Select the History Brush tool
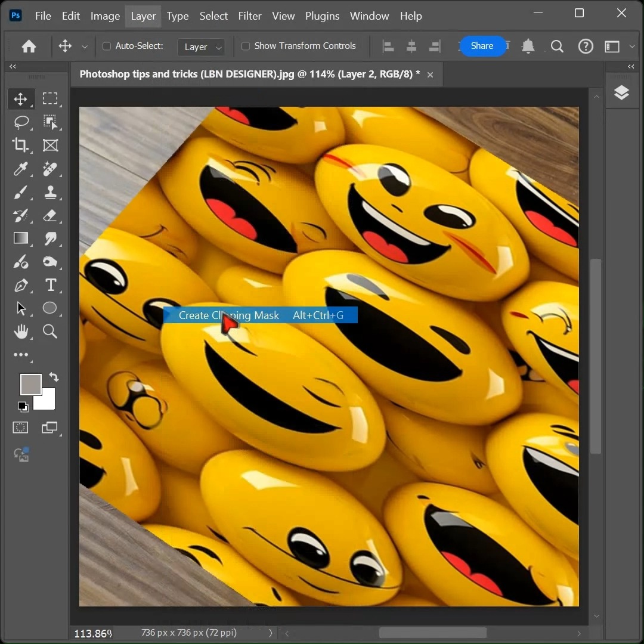 point(20,215)
